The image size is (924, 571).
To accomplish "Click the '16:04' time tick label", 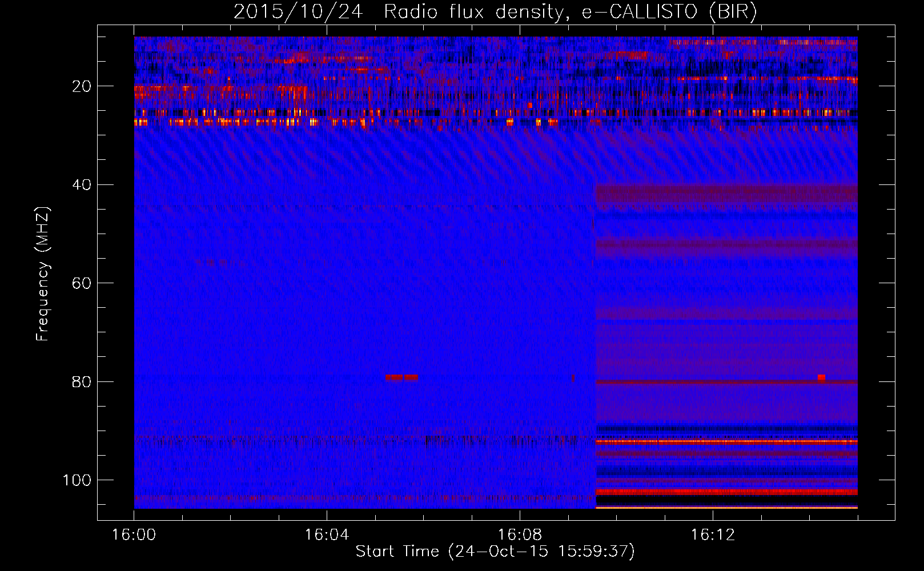I will click(327, 535).
